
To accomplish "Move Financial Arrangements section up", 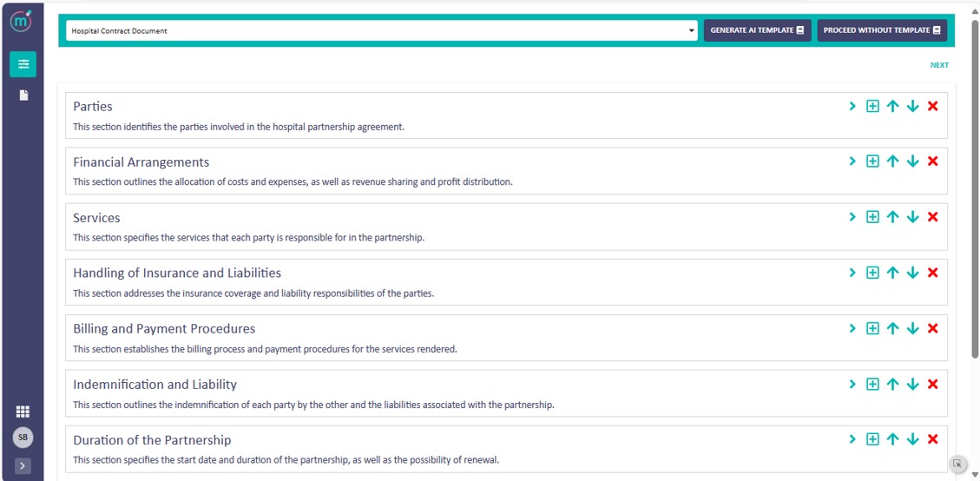I will (x=892, y=161).
